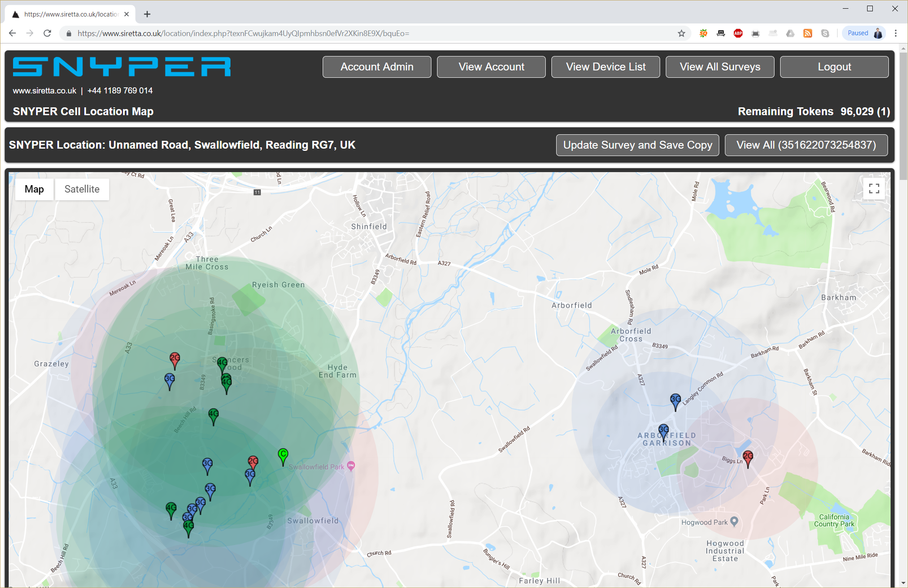Open a new browser tab

click(147, 14)
